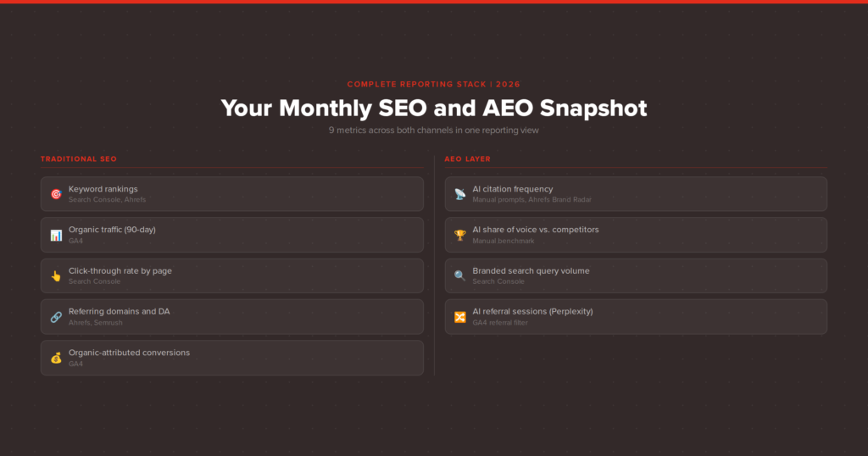Click the Your Monthly SEO and AEO Snapshot title
The image size is (868, 456).
click(x=434, y=108)
